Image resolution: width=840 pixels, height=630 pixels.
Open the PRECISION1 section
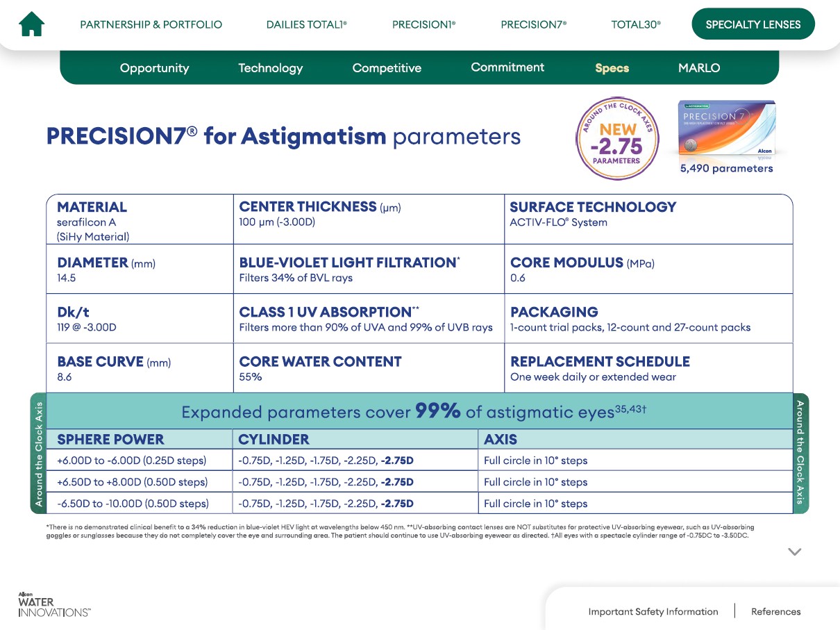tap(423, 24)
